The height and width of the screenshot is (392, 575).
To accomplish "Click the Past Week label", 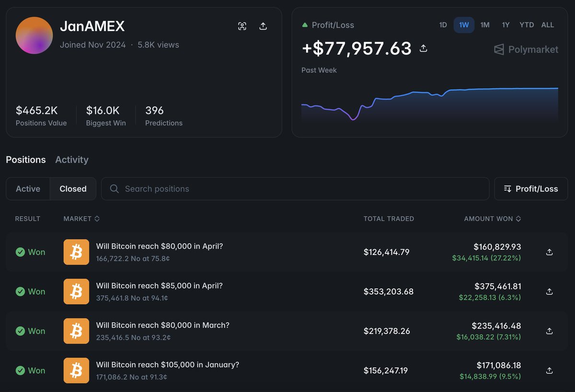I will coord(319,70).
